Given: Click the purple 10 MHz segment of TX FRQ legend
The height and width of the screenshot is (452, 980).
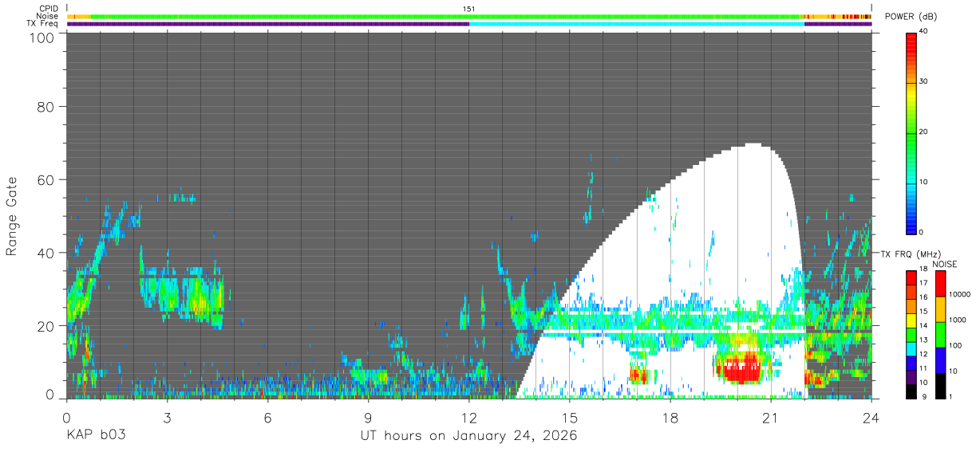Looking at the screenshot, I should 911,377.
